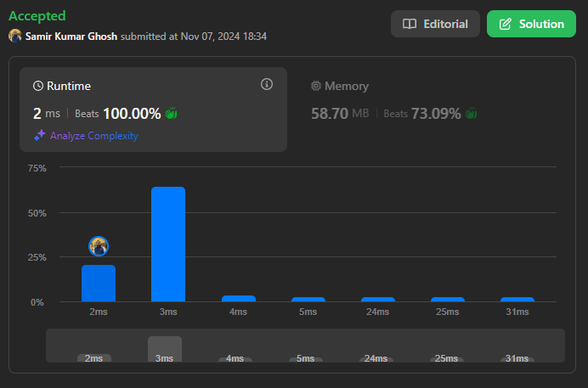
Task: Click the sparkle icon beside Analyze Complexity
Action: (39, 136)
